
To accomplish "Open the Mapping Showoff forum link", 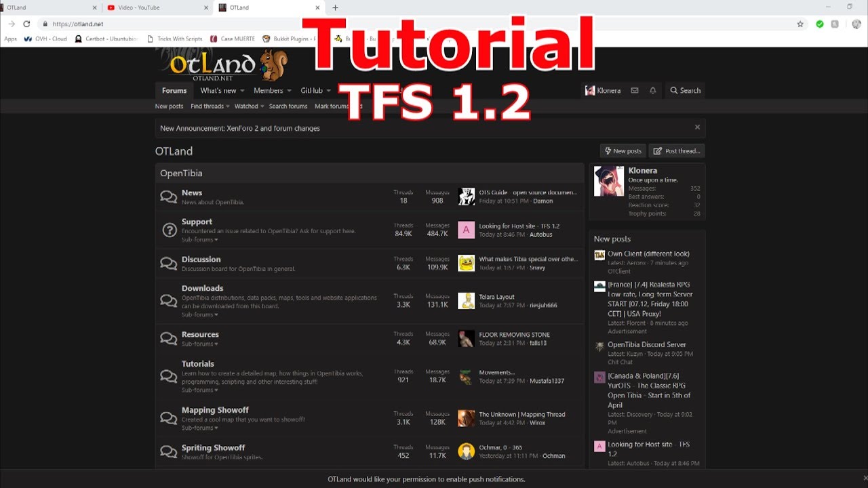I will (x=215, y=410).
